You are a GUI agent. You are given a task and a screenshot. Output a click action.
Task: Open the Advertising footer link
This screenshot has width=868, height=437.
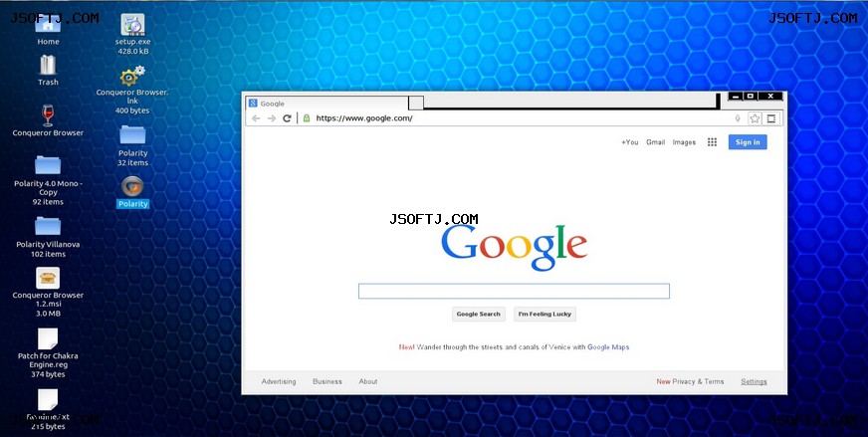tap(279, 381)
